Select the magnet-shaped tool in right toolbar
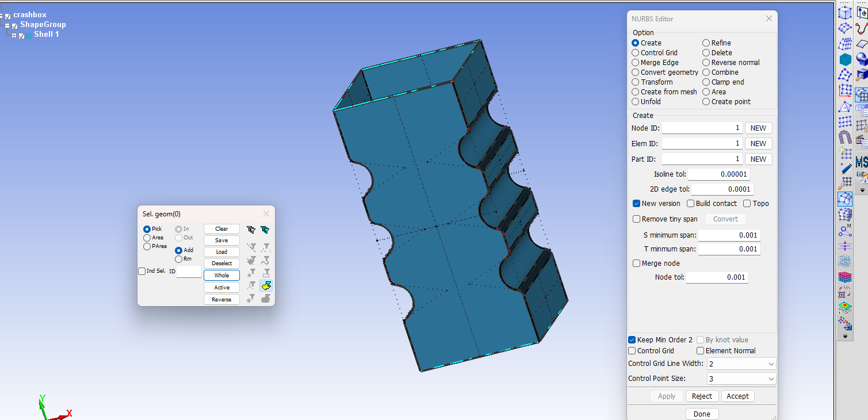The height and width of the screenshot is (420, 868). tap(845, 136)
